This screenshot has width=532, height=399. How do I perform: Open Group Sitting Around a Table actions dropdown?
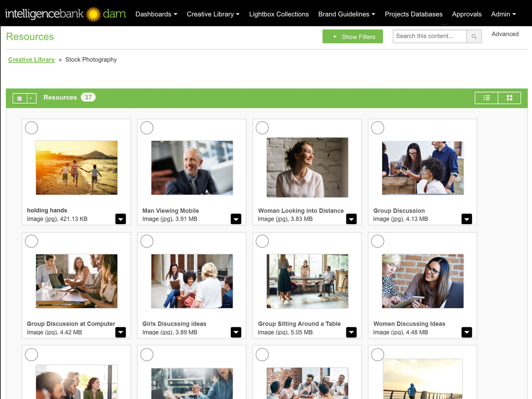[x=351, y=332]
